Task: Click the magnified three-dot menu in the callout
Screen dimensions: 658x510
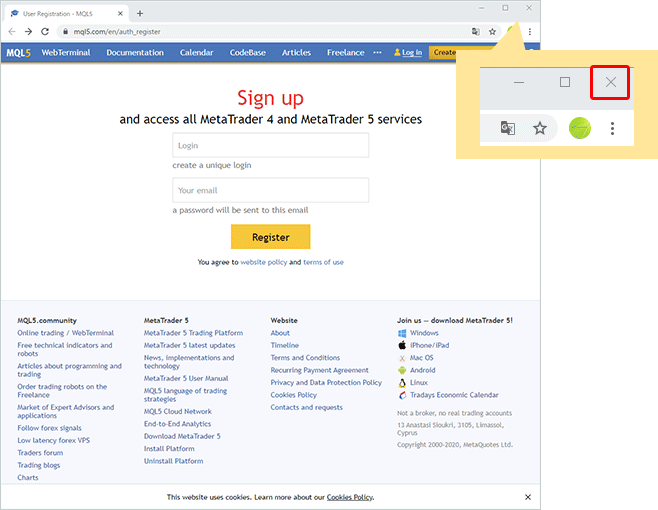Action: point(612,128)
